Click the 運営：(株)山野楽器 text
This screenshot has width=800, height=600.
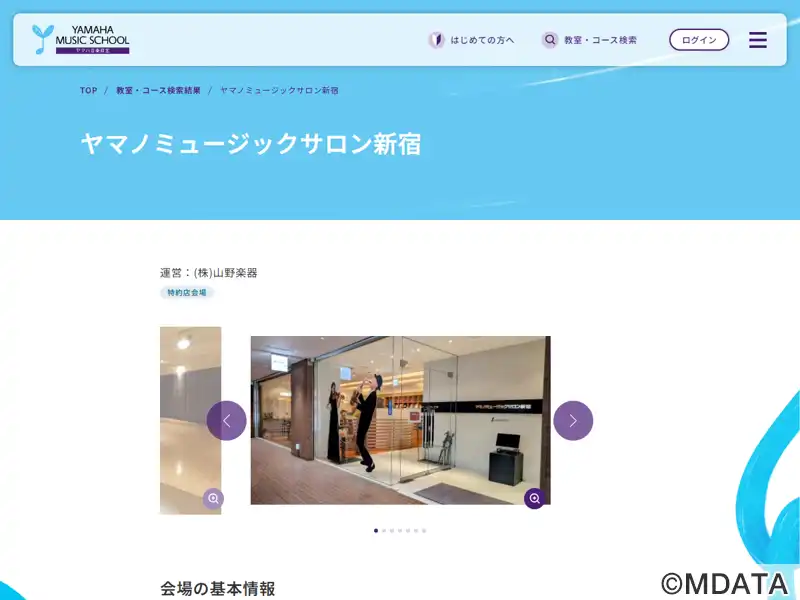(x=209, y=273)
